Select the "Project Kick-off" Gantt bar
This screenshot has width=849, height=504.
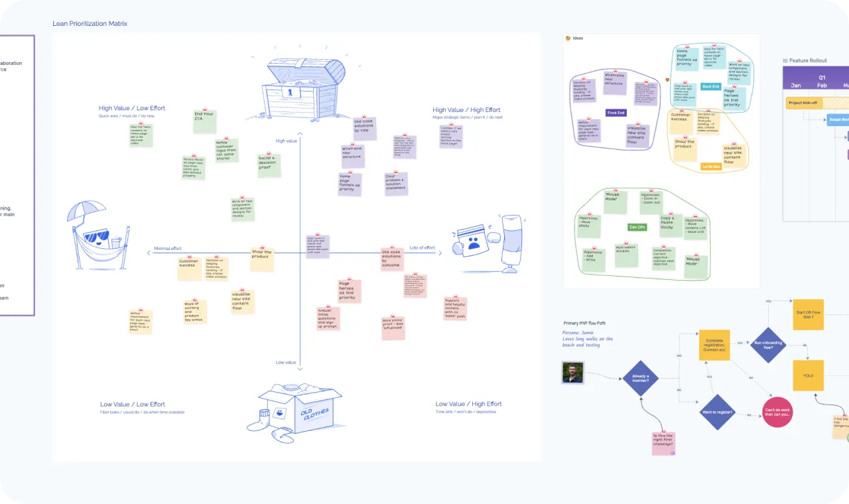(803, 103)
